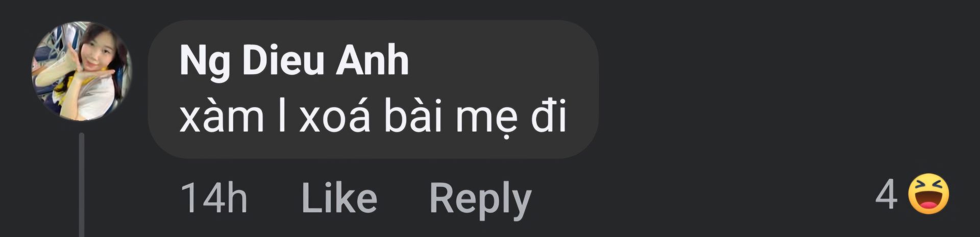Image resolution: width=980 pixels, height=237 pixels.
Task: View the comment's 14h timestamp link
Action: click(214, 198)
